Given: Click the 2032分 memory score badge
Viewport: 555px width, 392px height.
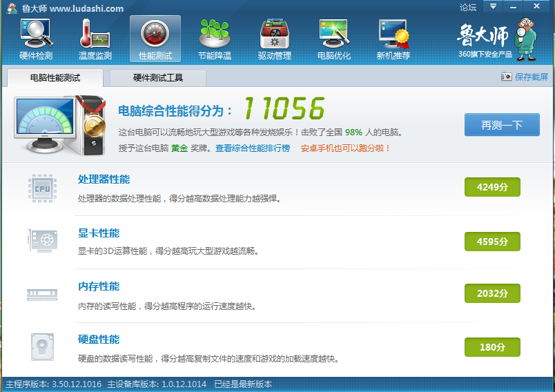Looking at the screenshot, I should (x=492, y=293).
